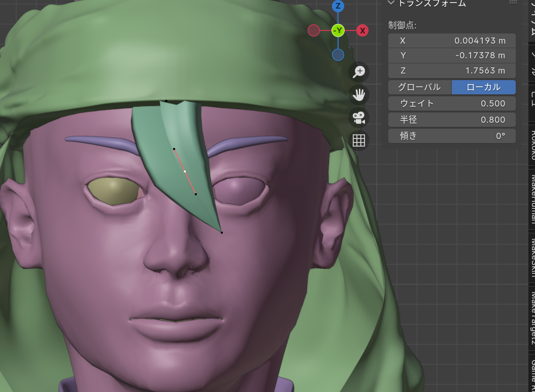
Task: Click the green -Y axis gizmo handle
Action: 338,30
